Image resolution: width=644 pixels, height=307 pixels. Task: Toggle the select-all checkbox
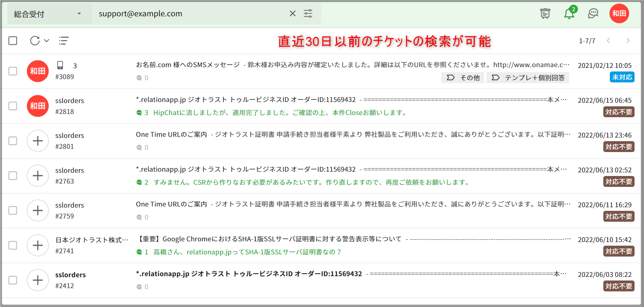point(13,41)
